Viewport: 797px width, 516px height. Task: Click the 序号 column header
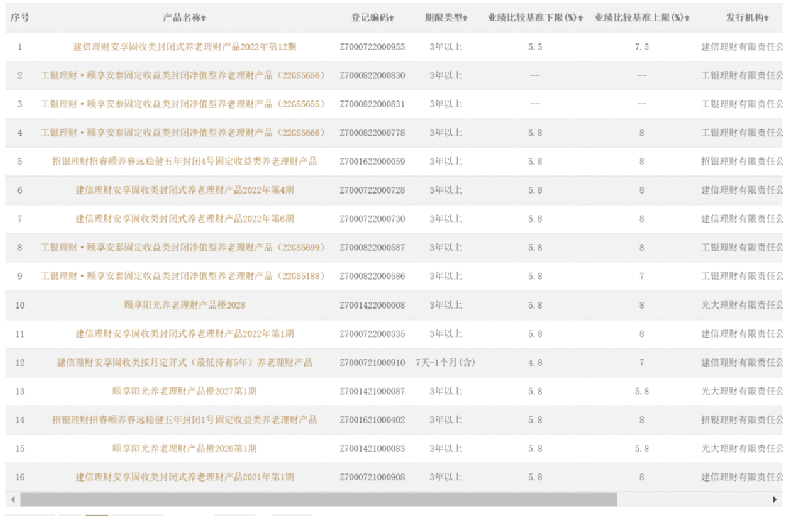[19, 19]
